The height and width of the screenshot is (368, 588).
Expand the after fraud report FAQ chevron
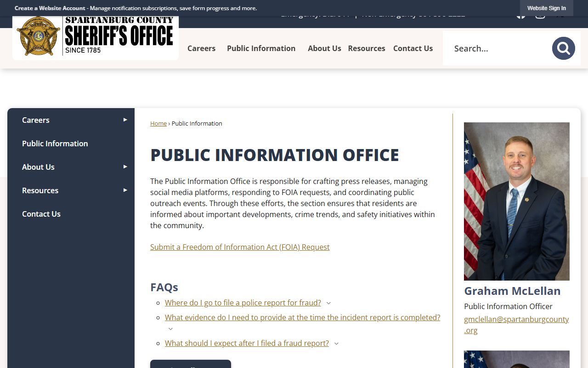[336, 344]
